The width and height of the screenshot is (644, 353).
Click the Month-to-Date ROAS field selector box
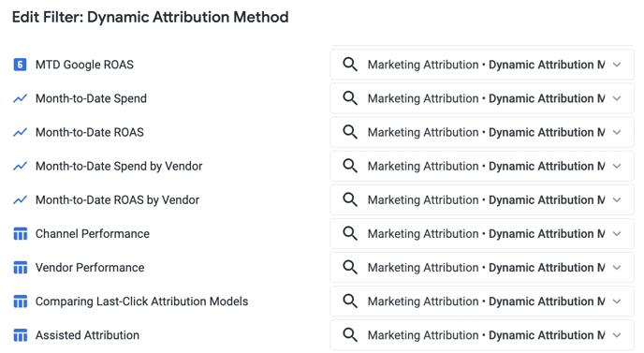point(482,132)
